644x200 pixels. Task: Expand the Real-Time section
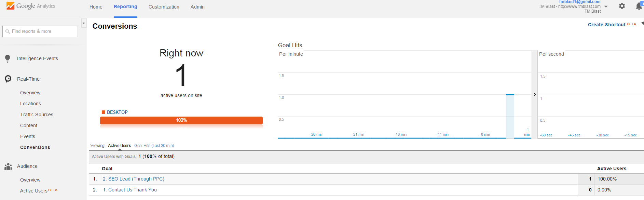(28, 79)
